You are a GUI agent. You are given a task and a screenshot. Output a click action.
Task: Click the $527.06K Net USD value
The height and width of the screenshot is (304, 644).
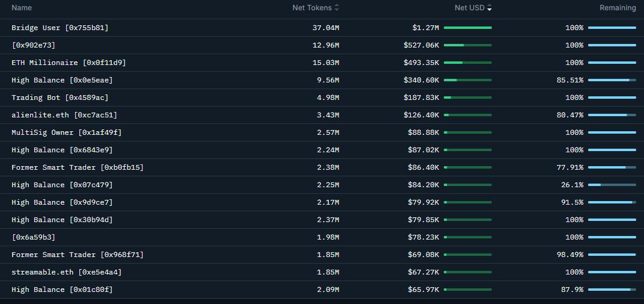(421, 45)
